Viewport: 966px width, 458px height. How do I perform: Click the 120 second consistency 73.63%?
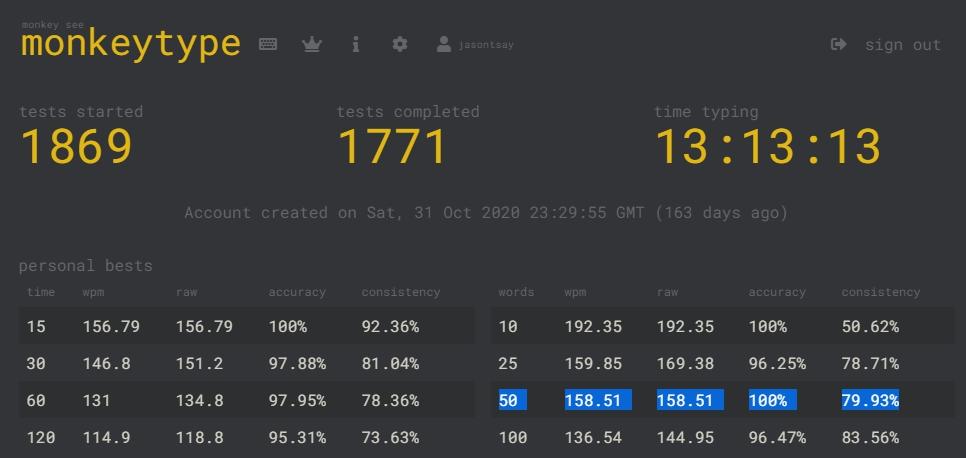[x=390, y=438]
